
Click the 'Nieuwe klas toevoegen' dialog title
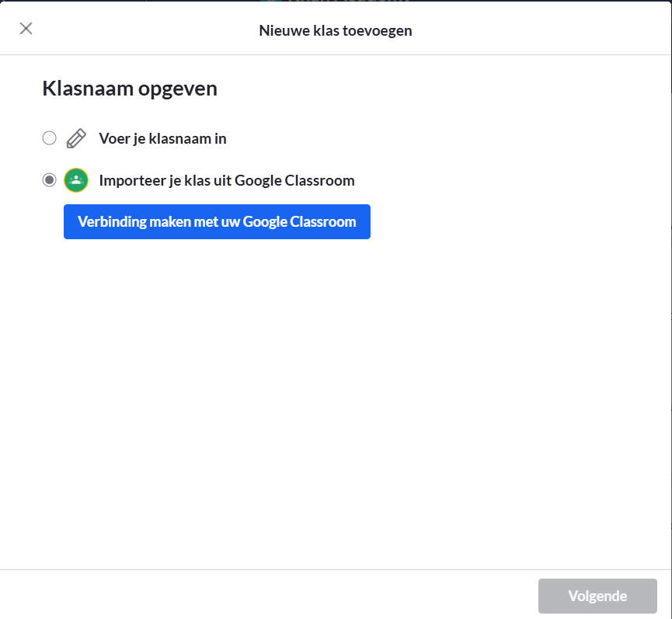click(336, 31)
